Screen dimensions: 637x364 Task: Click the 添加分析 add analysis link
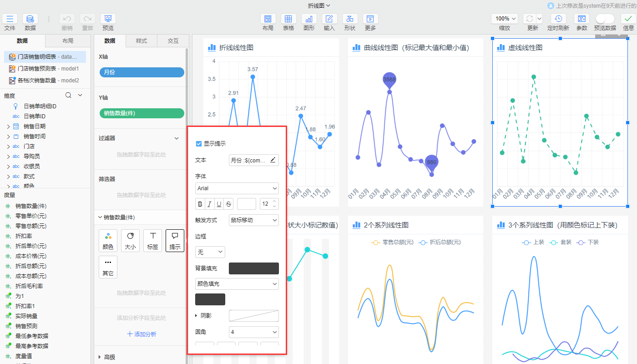pyautogui.click(x=142, y=334)
